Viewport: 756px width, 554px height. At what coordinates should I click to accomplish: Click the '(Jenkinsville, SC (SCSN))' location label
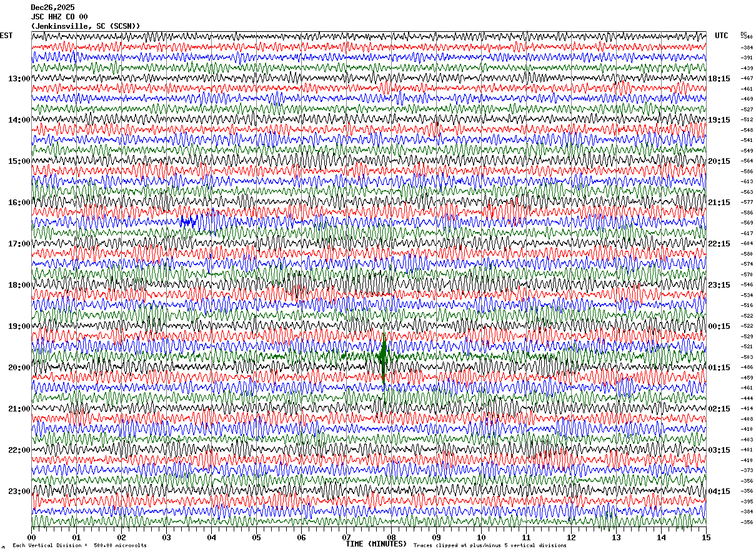click(x=86, y=26)
